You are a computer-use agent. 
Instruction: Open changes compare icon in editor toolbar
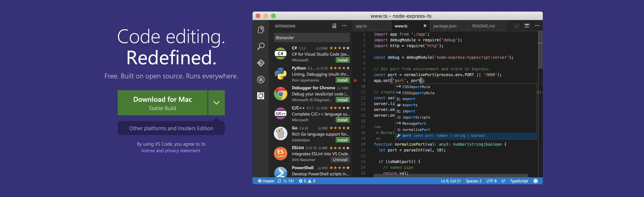point(517,26)
